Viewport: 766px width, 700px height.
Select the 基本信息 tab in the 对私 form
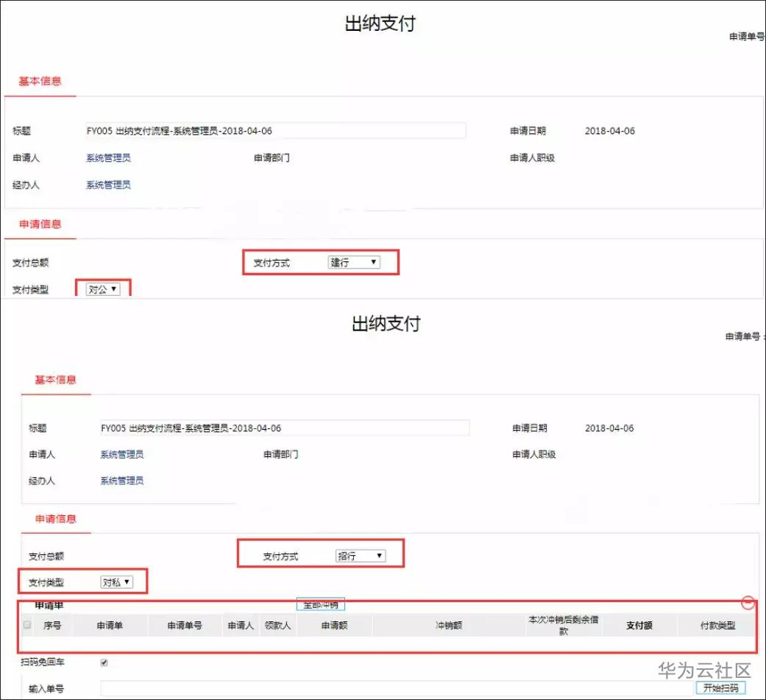click(x=55, y=379)
